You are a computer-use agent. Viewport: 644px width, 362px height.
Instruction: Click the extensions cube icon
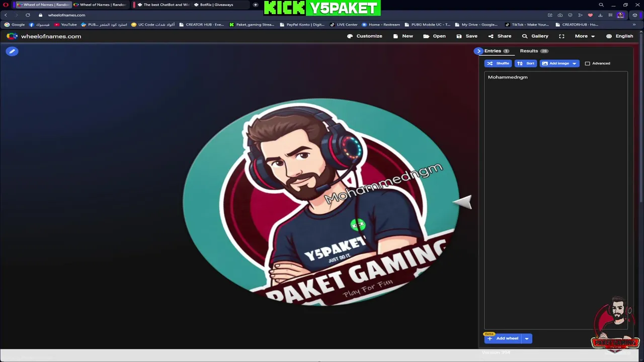pyautogui.click(x=635, y=15)
